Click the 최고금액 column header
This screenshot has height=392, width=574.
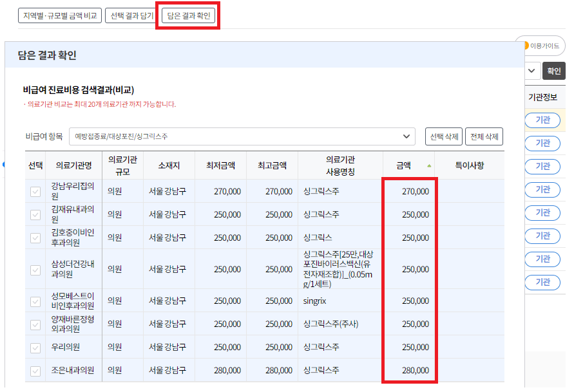tap(272, 165)
